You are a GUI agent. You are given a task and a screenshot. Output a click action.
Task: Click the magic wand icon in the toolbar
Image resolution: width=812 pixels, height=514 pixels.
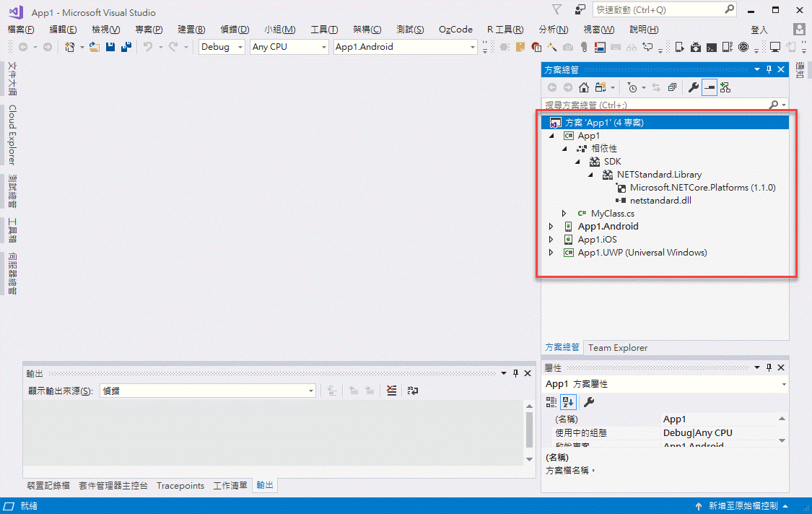tap(552, 47)
